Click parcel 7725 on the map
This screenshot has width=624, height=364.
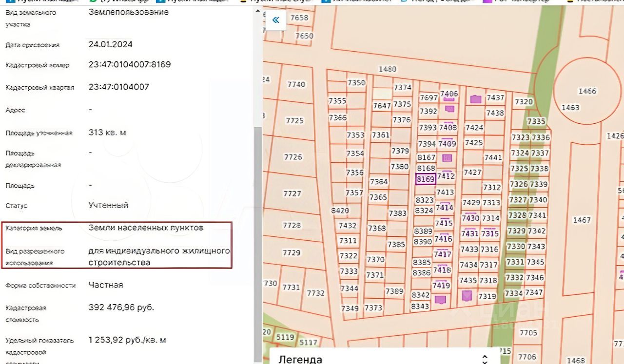(x=294, y=120)
